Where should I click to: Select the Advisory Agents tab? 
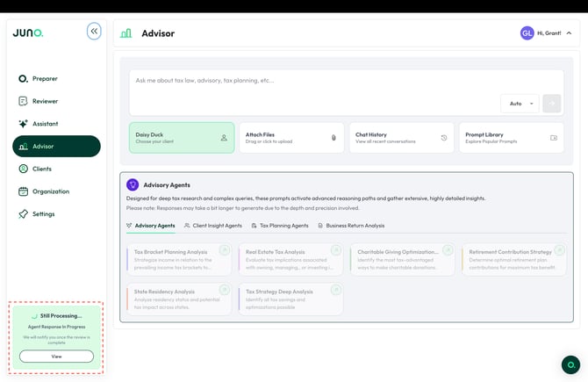point(151,226)
